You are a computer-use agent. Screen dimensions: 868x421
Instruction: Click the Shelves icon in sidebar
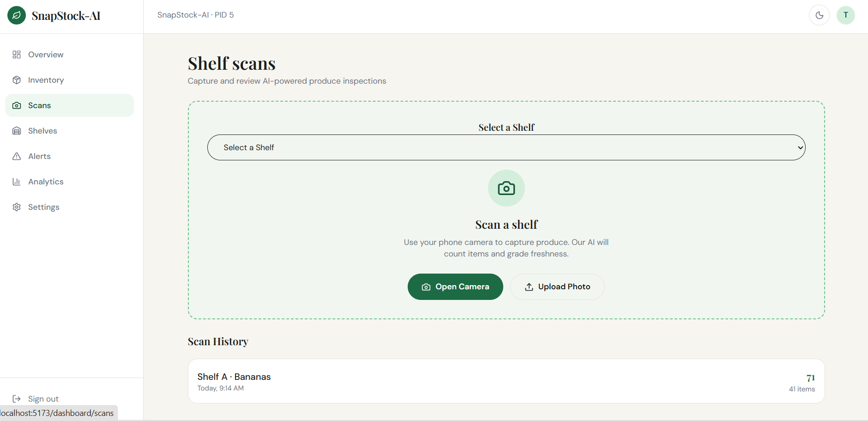17,131
